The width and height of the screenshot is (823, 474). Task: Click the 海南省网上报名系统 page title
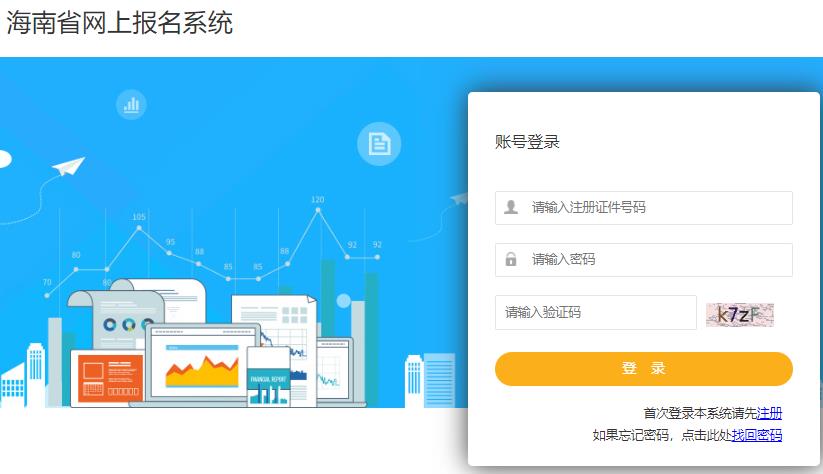pyautogui.click(x=119, y=23)
